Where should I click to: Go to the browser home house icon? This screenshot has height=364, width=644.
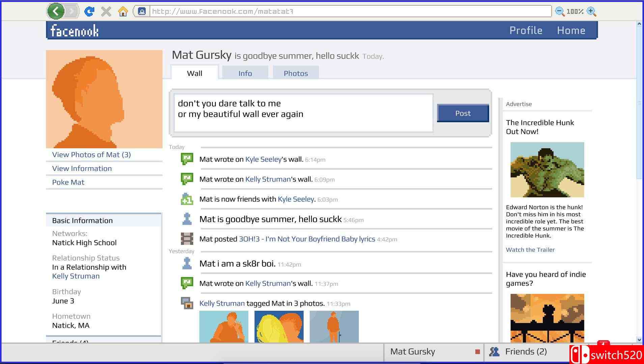123,12
